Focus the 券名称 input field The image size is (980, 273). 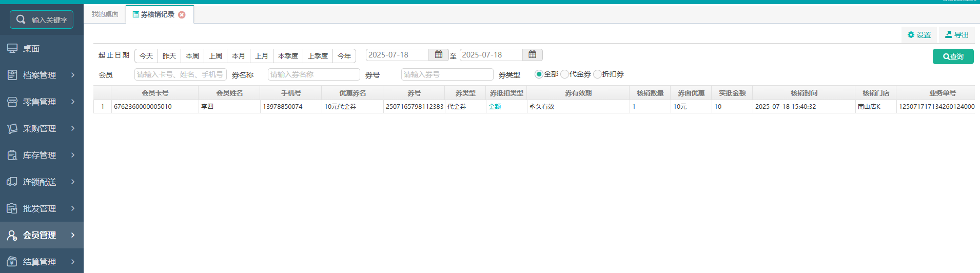pos(314,74)
